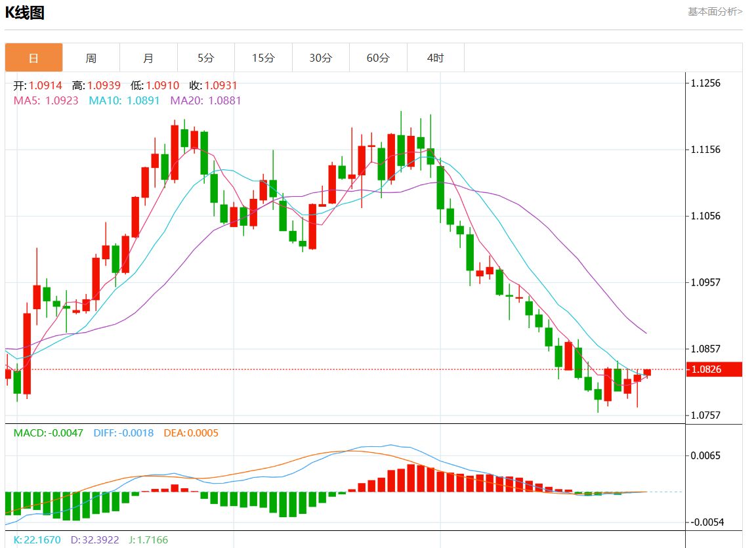Click the MA5 indicator label
756x548 pixels.
pyautogui.click(x=46, y=101)
